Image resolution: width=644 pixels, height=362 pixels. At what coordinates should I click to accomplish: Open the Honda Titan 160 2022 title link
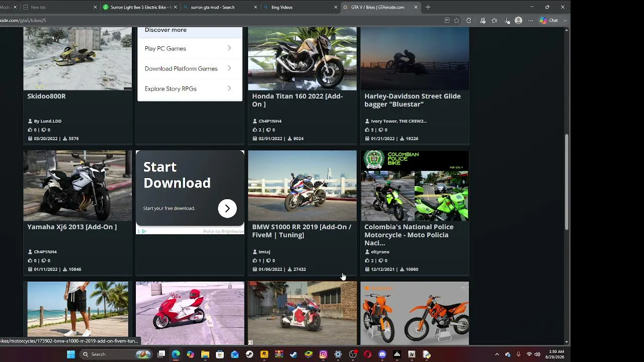[297, 100]
